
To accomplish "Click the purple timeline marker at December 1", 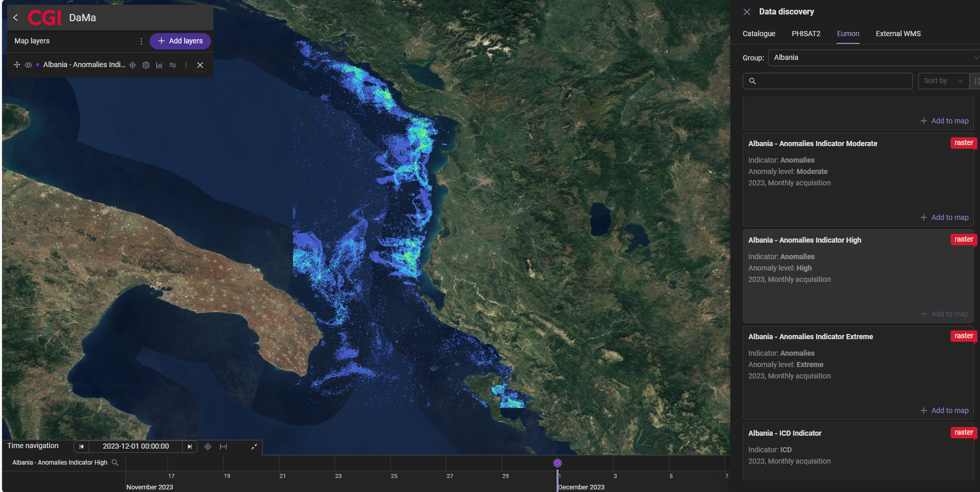I will pyautogui.click(x=558, y=463).
